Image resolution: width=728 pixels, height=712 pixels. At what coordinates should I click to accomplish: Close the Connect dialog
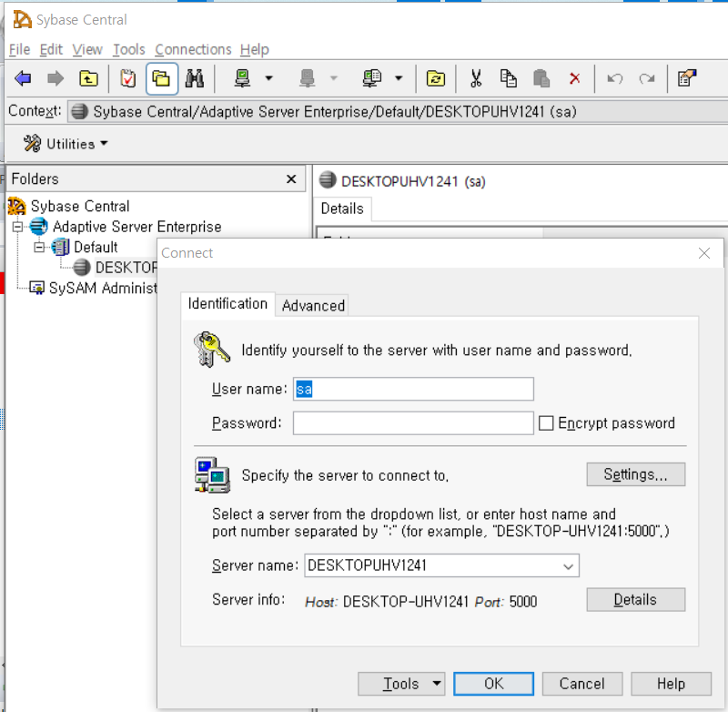click(x=703, y=253)
